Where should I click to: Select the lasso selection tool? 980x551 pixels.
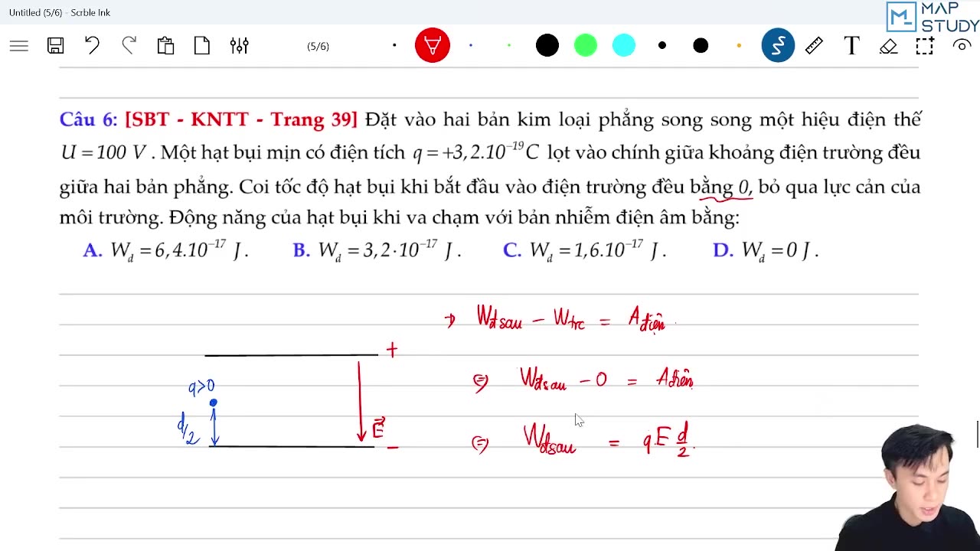point(925,46)
